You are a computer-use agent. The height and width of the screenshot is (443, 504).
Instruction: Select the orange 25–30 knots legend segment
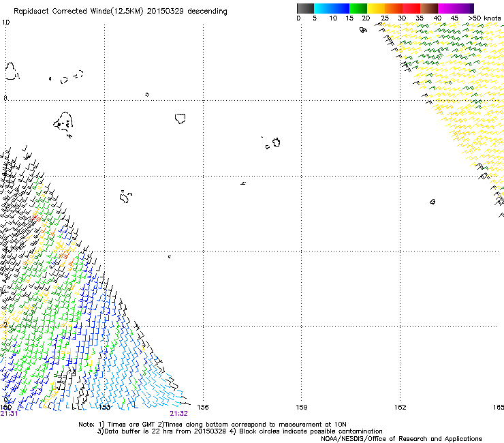tap(394, 8)
